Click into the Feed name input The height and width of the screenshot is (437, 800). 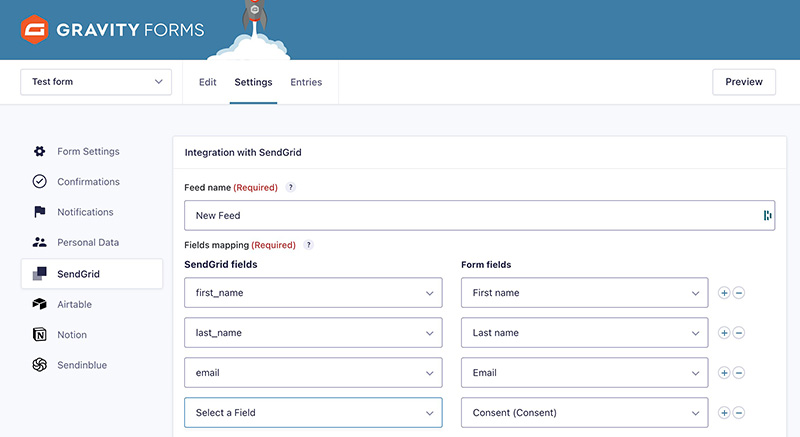[x=480, y=216]
